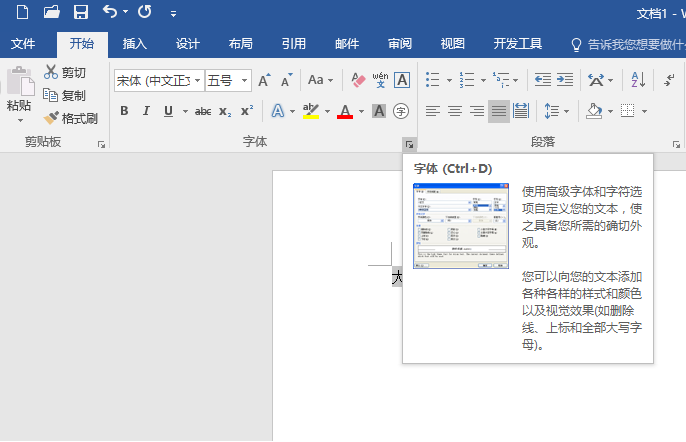Apply the yellow text highlight color

(x=311, y=111)
